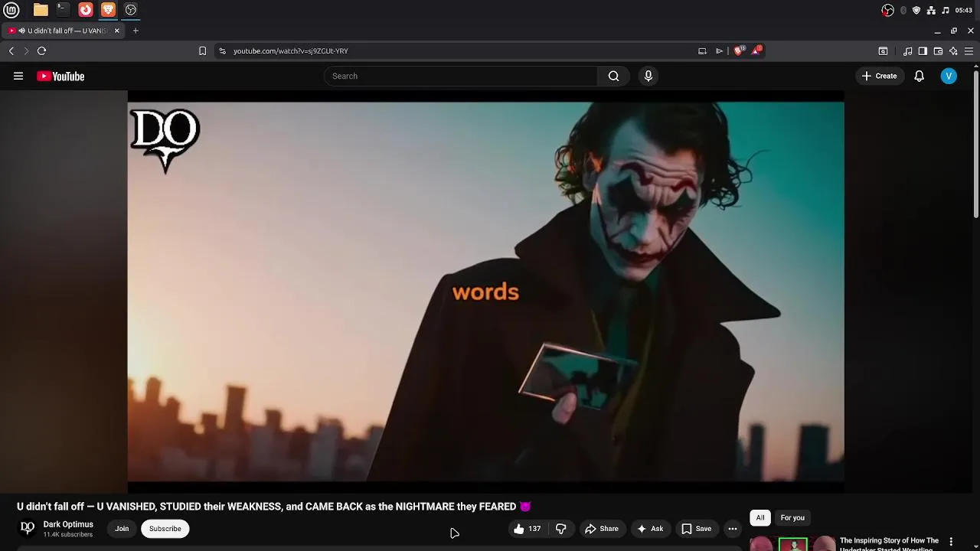Open YouTube guide hamburger menu
The image size is (980, 551).
[x=18, y=76]
